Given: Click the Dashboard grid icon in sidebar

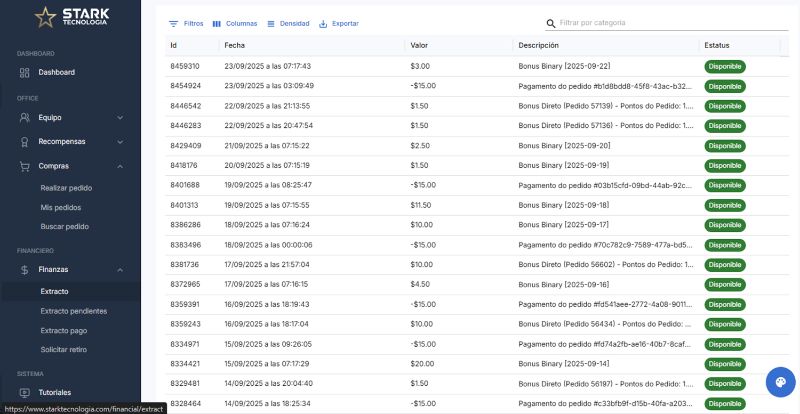Looking at the screenshot, I should coord(24,72).
